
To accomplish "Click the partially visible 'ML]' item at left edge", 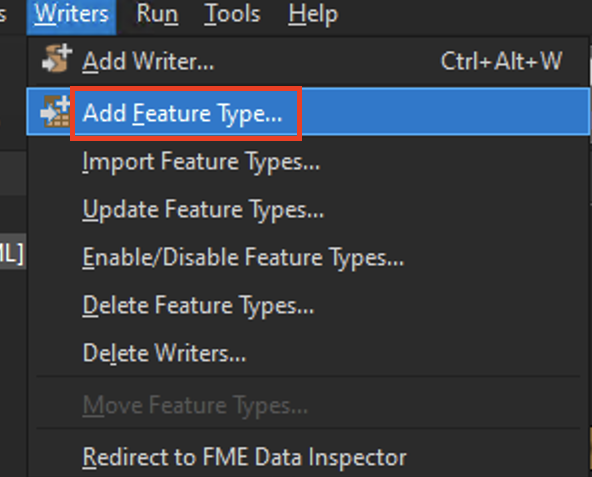I will [12, 252].
